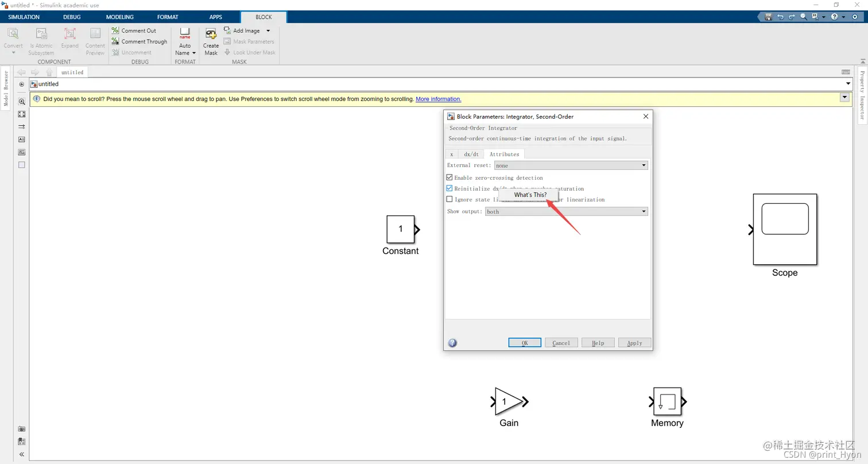Expand the yellow notification bar dropdown
Viewport: 868px width, 464px height.
click(844, 98)
